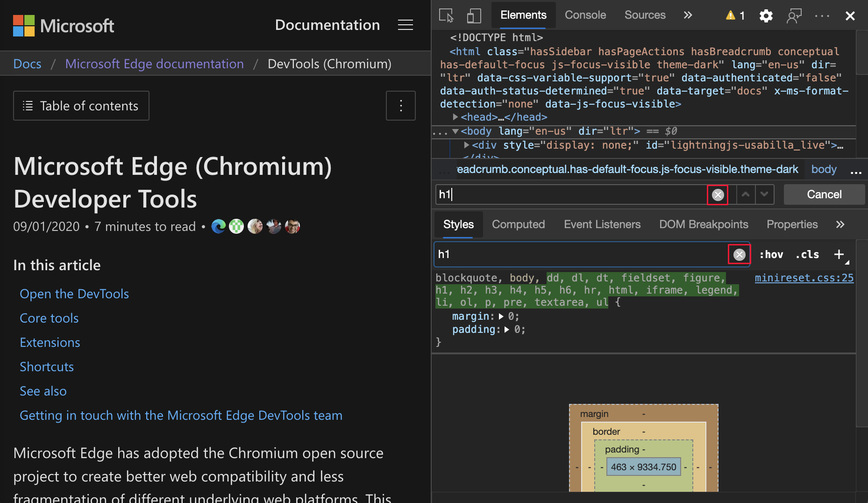Go to Docs breadcrumb link
The height and width of the screenshot is (503, 868).
click(27, 64)
